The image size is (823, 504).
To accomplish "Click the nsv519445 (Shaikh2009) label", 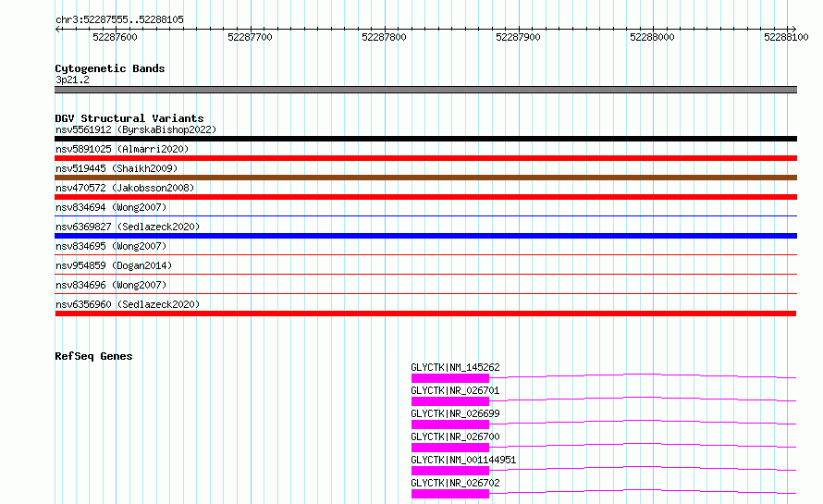I will (x=117, y=168).
